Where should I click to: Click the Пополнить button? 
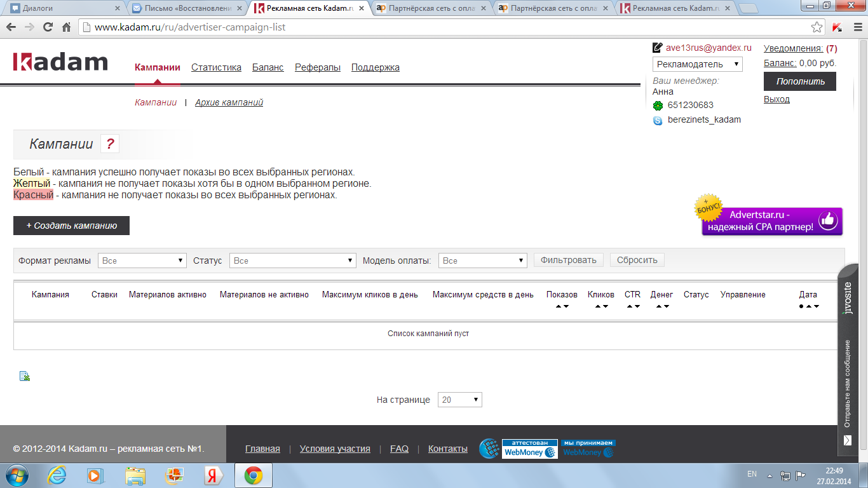pos(800,81)
